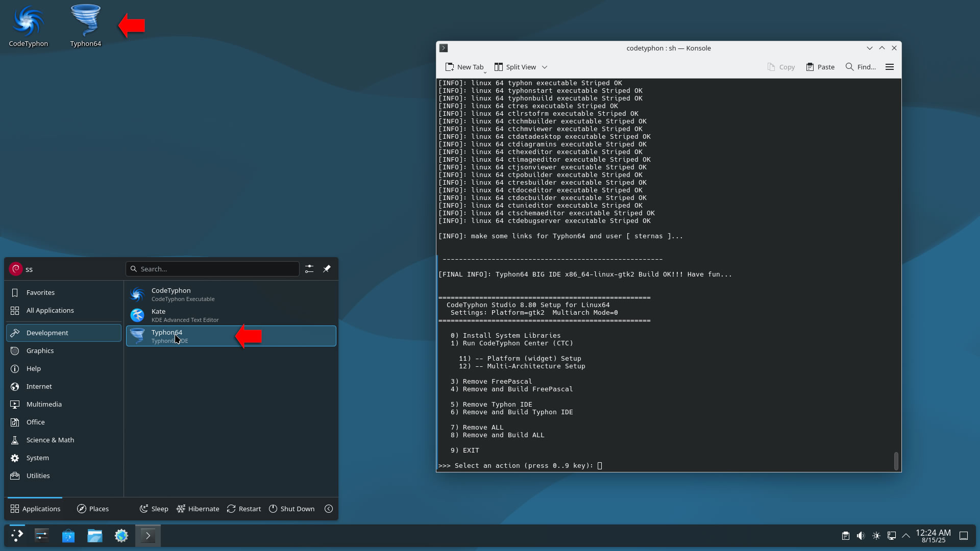Select Internet category
This screenshot has width=980, height=551.
click(x=64, y=386)
